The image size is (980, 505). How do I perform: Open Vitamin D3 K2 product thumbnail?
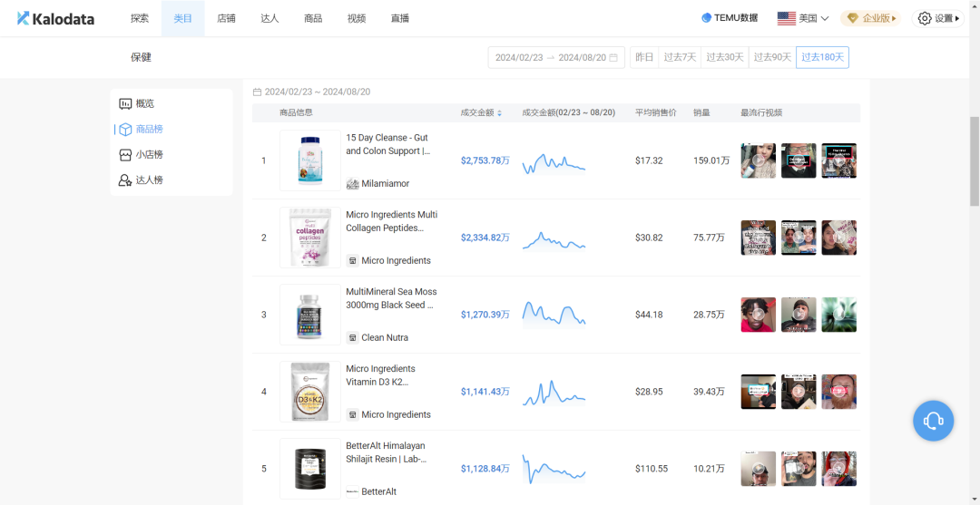[x=310, y=392]
